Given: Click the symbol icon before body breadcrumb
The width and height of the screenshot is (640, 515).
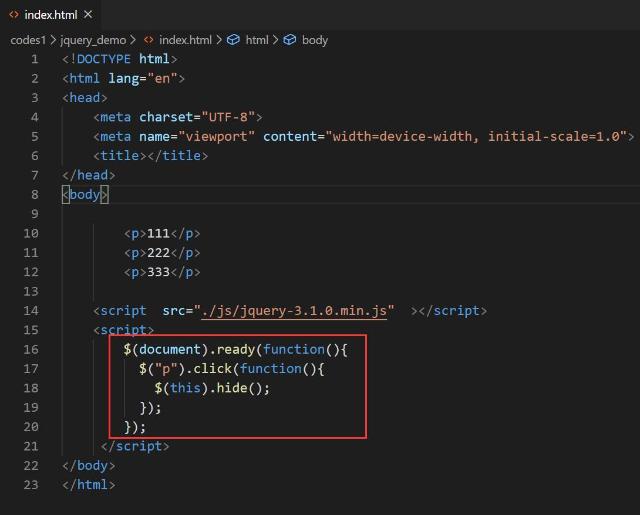Looking at the screenshot, I should (x=289, y=40).
